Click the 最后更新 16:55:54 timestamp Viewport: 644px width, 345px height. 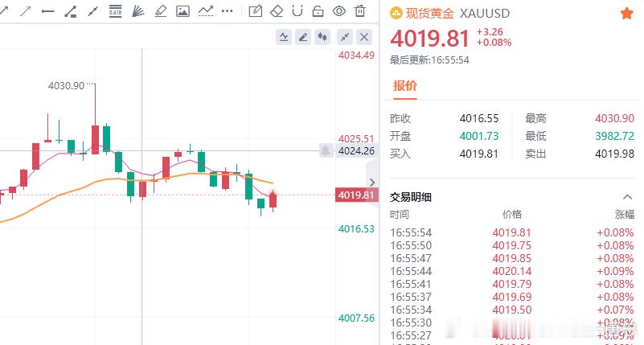click(x=429, y=60)
